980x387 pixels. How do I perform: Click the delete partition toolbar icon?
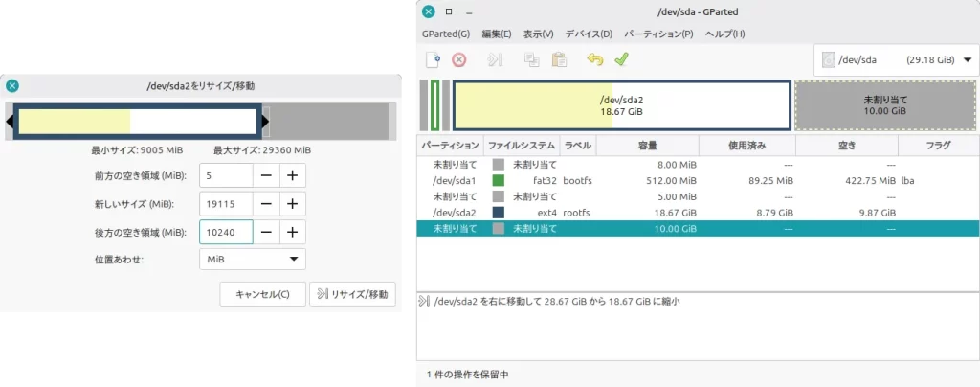tap(459, 59)
